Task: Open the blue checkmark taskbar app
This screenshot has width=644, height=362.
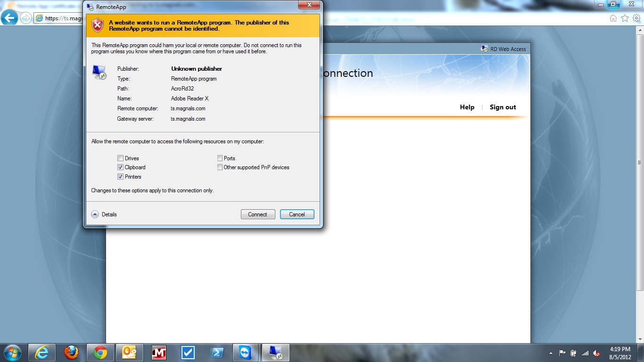Action: point(188,353)
